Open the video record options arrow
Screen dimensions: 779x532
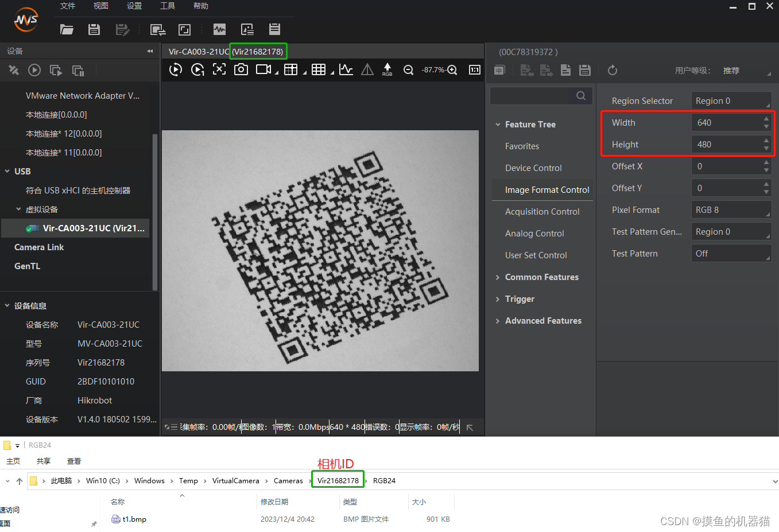coord(276,73)
